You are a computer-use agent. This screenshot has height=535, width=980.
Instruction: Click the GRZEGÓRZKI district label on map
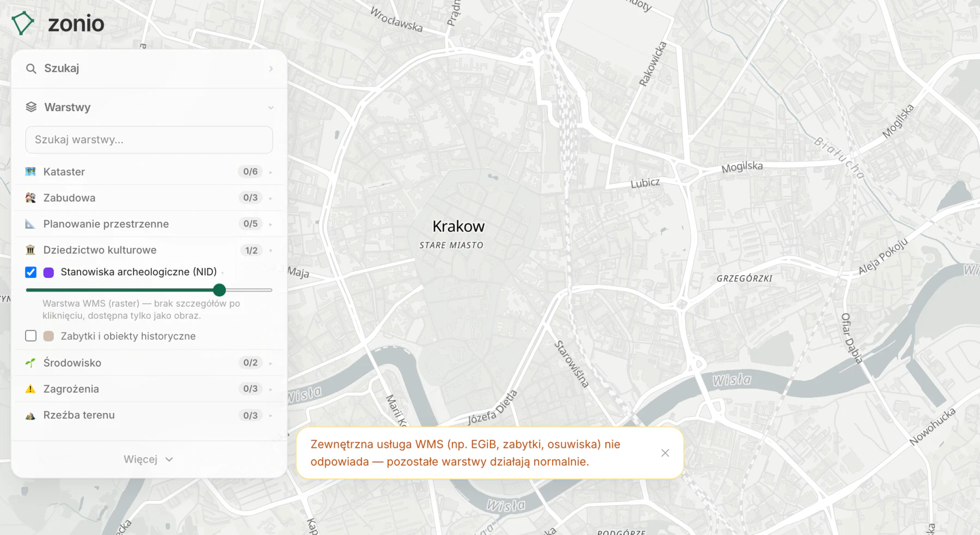coord(744,278)
